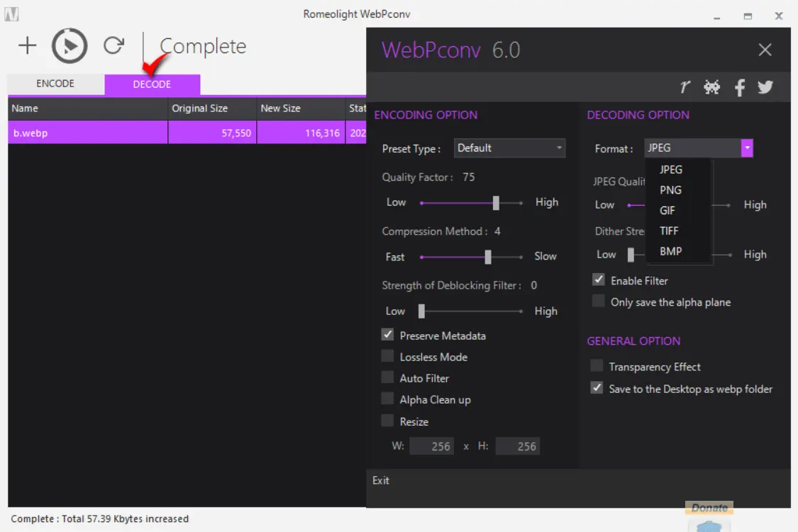Sort by Original Size column

(x=212, y=109)
